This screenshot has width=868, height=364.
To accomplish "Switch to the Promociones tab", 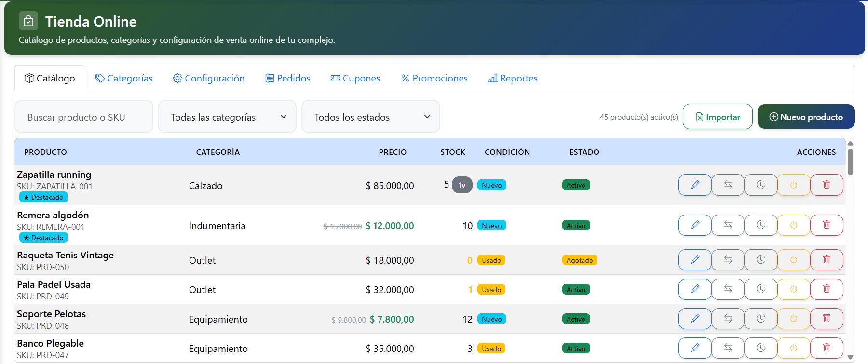I will pyautogui.click(x=434, y=78).
